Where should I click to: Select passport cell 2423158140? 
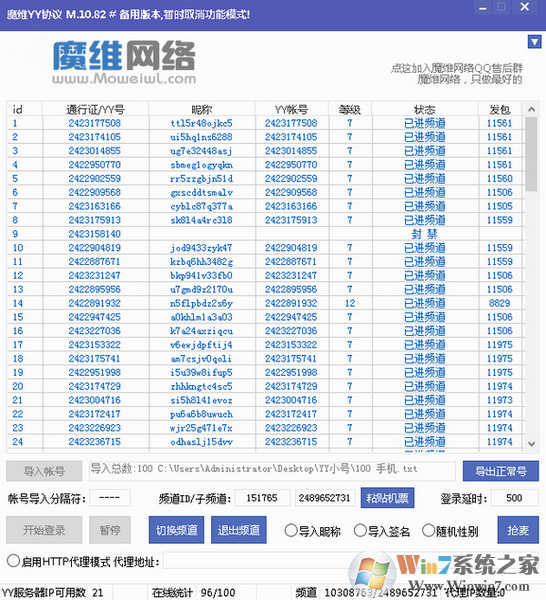click(x=95, y=234)
